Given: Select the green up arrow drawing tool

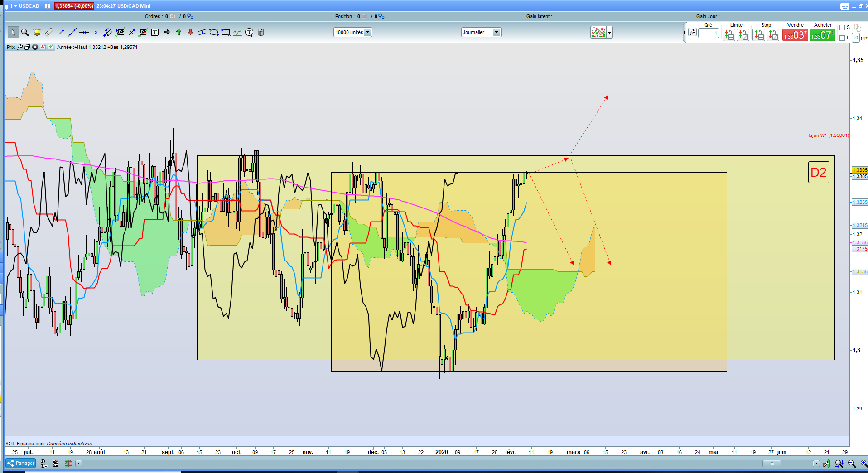Looking at the screenshot, I should coord(178,32).
